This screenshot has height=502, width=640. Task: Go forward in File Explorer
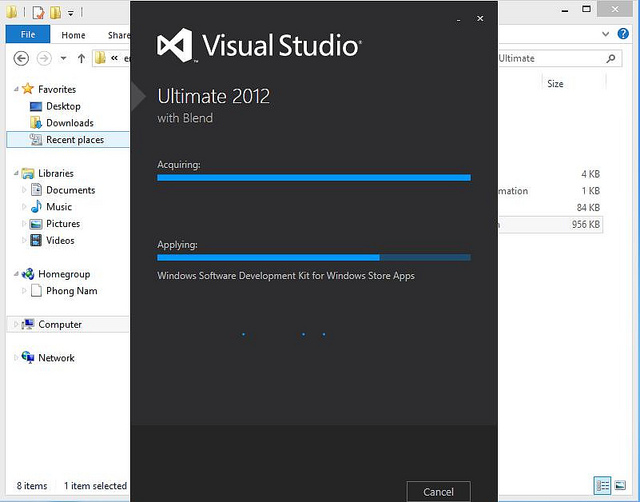pos(44,58)
